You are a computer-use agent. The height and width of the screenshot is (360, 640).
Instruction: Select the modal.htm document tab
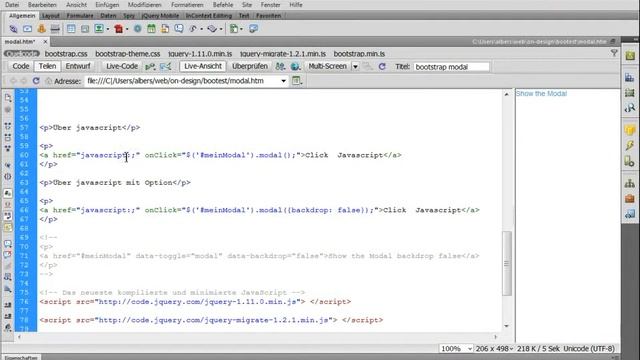click(20, 42)
